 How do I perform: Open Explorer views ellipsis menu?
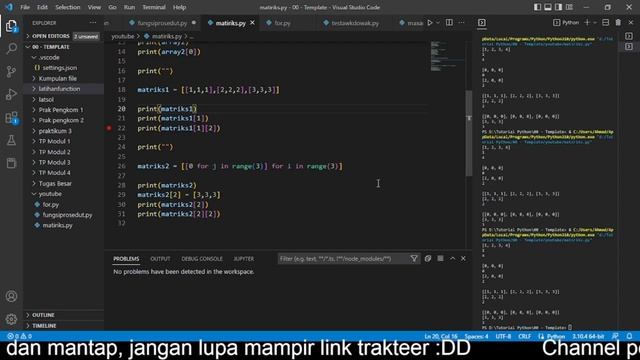pos(93,23)
